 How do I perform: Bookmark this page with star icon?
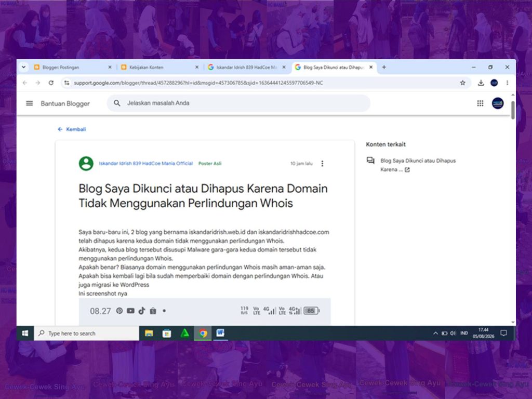[x=462, y=83]
